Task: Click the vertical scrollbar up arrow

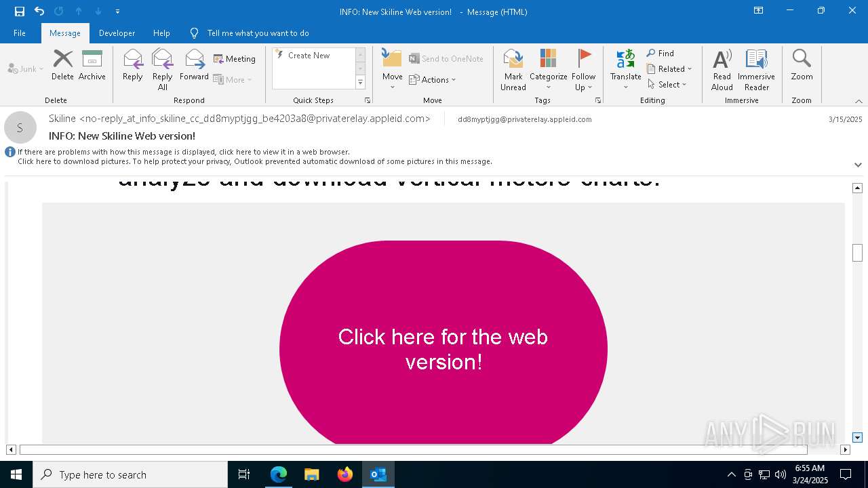Action: pyautogui.click(x=857, y=188)
